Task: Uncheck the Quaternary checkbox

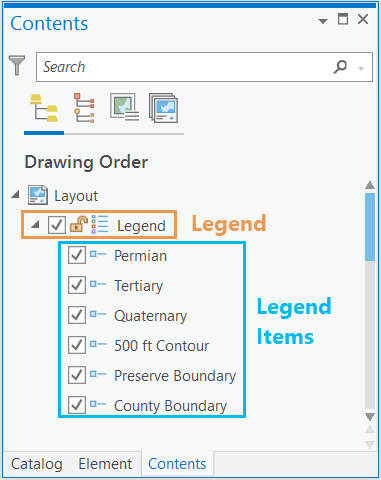Action: tap(77, 315)
